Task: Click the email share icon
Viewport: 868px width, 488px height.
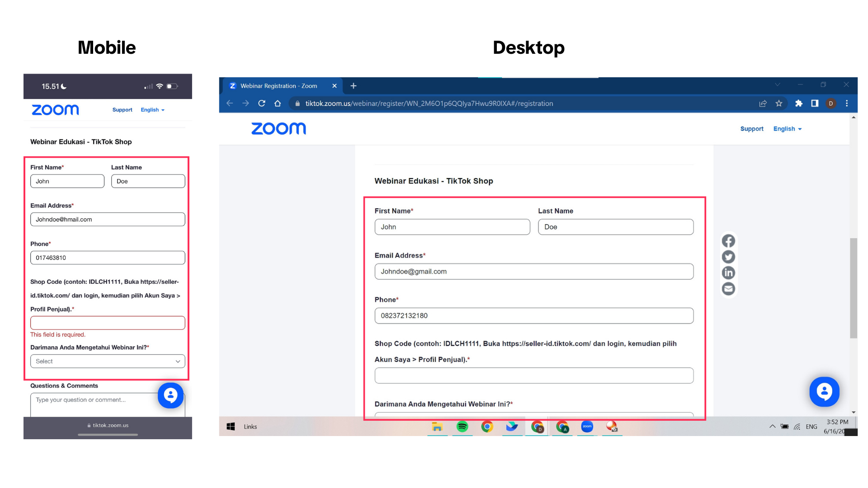Action: click(x=728, y=289)
